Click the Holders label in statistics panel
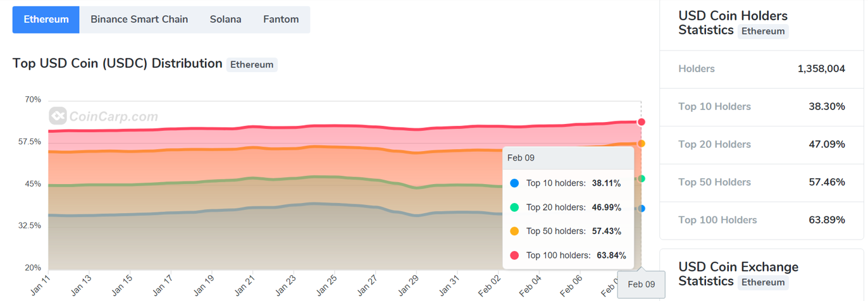 697,69
